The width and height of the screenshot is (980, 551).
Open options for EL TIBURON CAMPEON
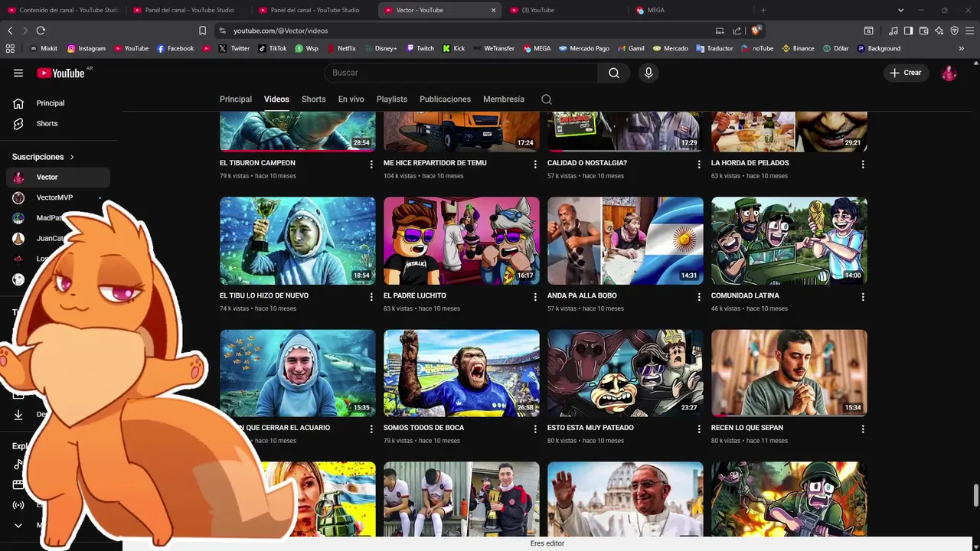[x=371, y=165]
